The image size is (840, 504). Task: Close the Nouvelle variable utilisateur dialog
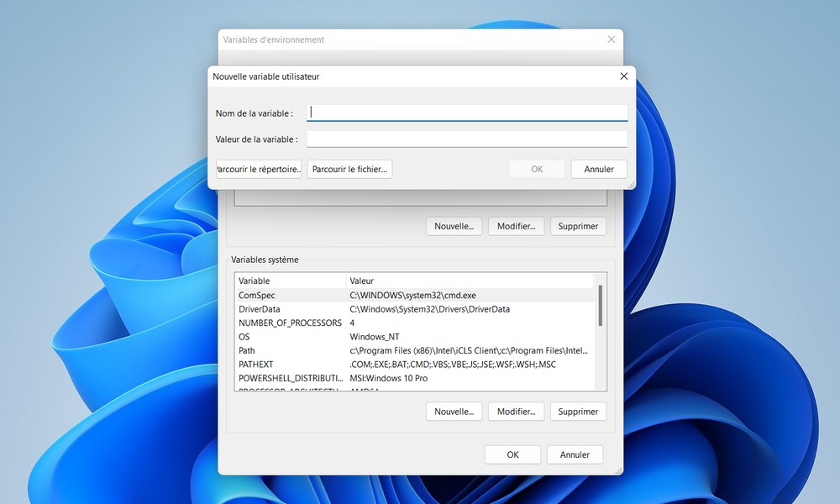pyautogui.click(x=623, y=76)
